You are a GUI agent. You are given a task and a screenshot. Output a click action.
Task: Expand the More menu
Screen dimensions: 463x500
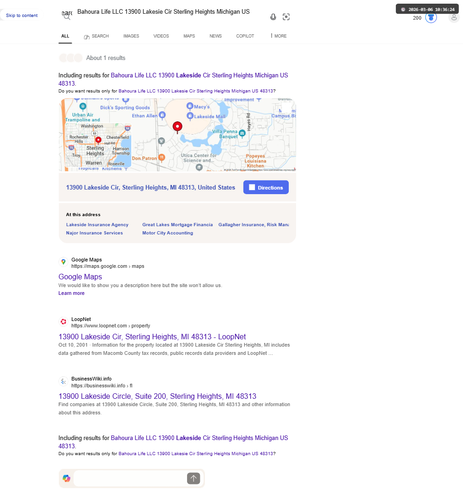pyautogui.click(x=279, y=36)
